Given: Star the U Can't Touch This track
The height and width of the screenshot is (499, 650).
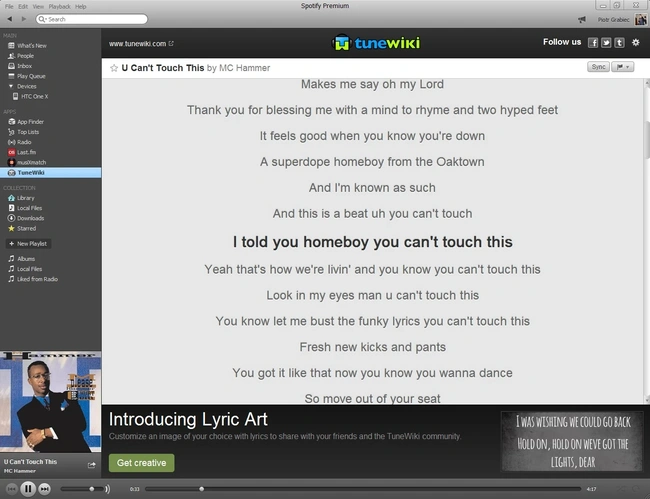Looking at the screenshot, I should coord(114,68).
